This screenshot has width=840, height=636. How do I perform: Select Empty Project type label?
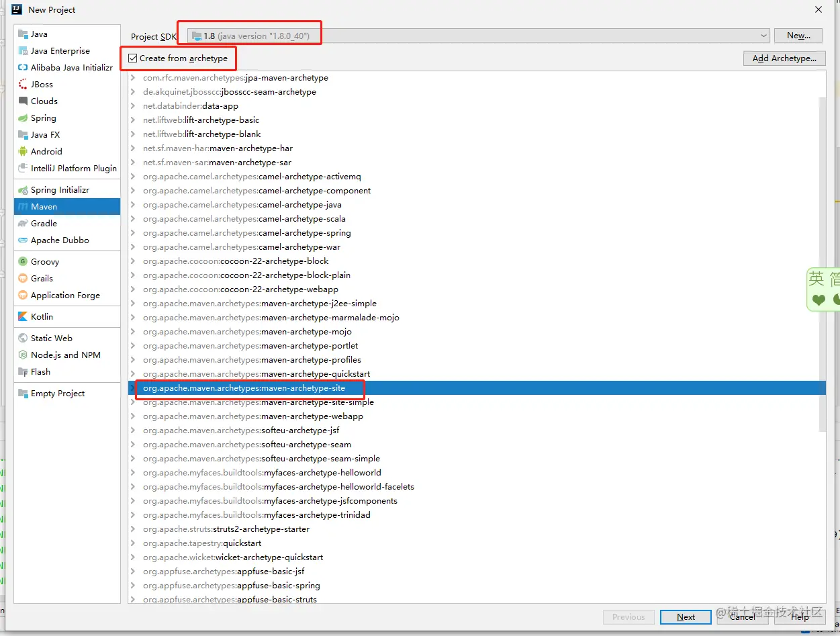point(58,394)
